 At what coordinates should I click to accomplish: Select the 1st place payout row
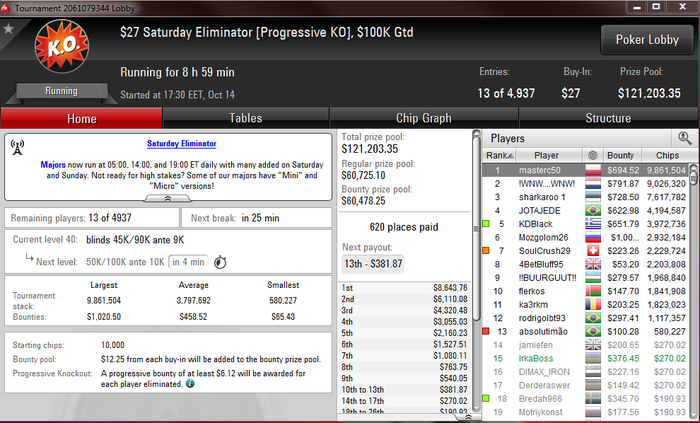[404, 288]
